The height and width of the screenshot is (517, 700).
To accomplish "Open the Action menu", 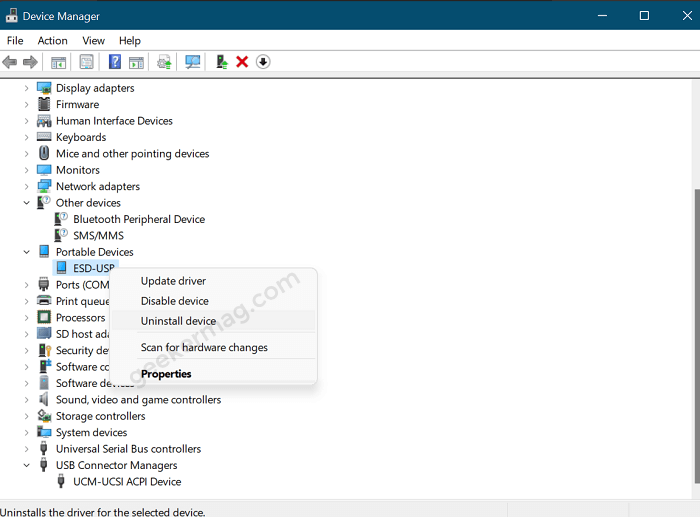I will pos(52,41).
